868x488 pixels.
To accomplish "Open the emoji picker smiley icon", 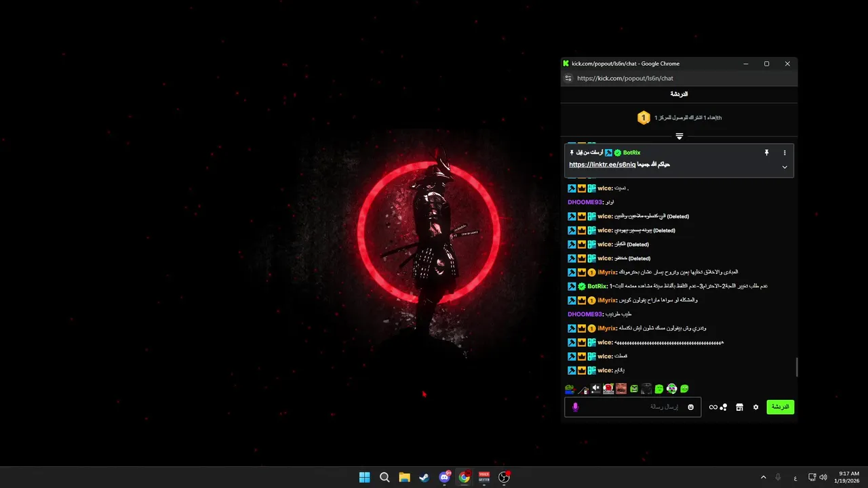I will 690,407.
